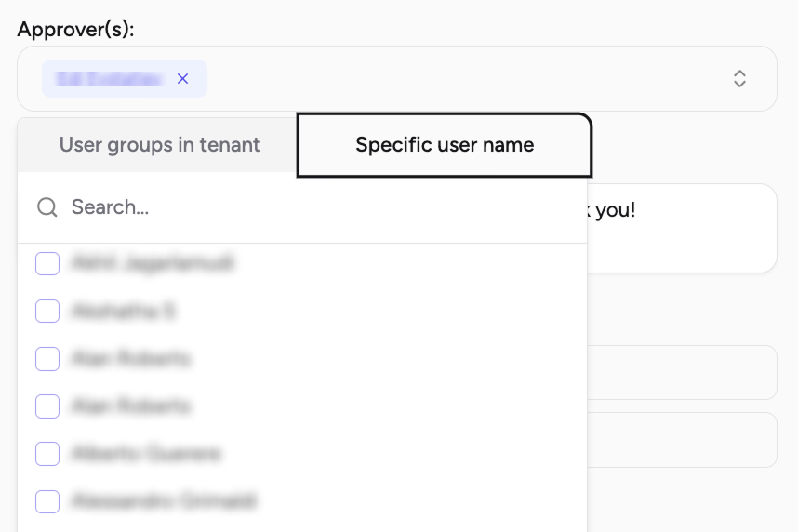Switch to User groups in tenant tab
The height and width of the screenshot is (532, 798).
[x=160, y=145]
